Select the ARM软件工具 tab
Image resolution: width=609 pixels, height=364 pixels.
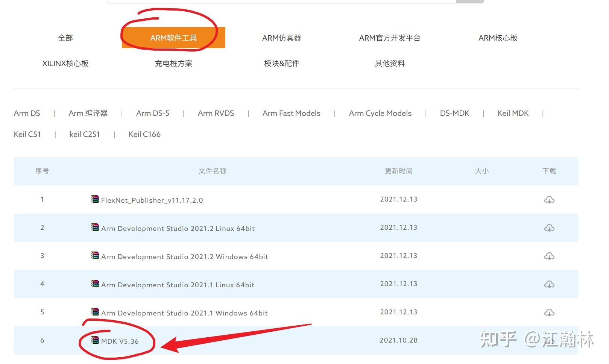[x=173, y=38]
